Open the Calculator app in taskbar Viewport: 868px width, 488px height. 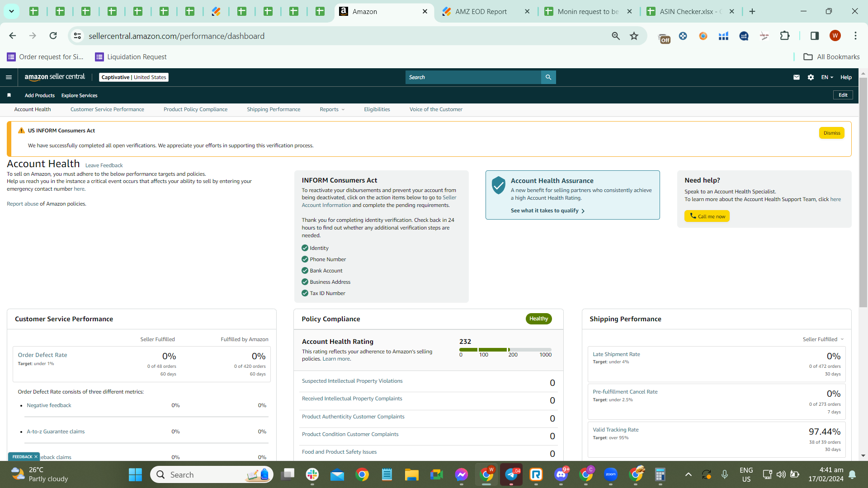660,474
